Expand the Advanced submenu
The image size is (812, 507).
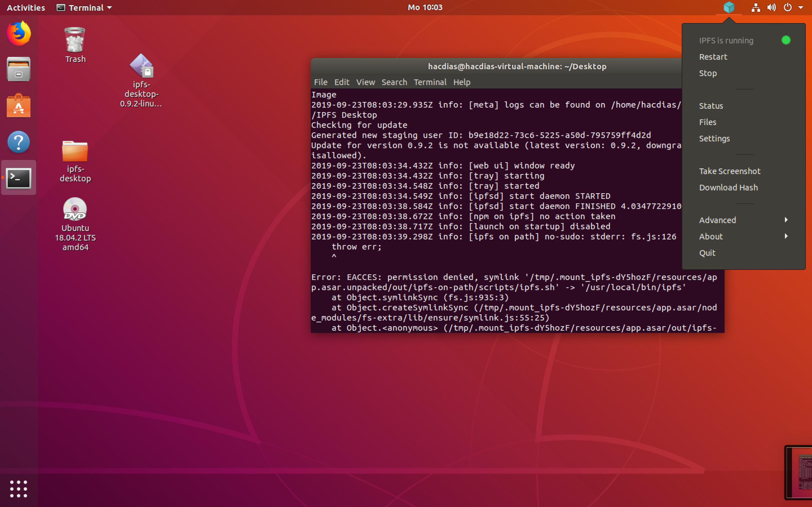coord(717,220)
